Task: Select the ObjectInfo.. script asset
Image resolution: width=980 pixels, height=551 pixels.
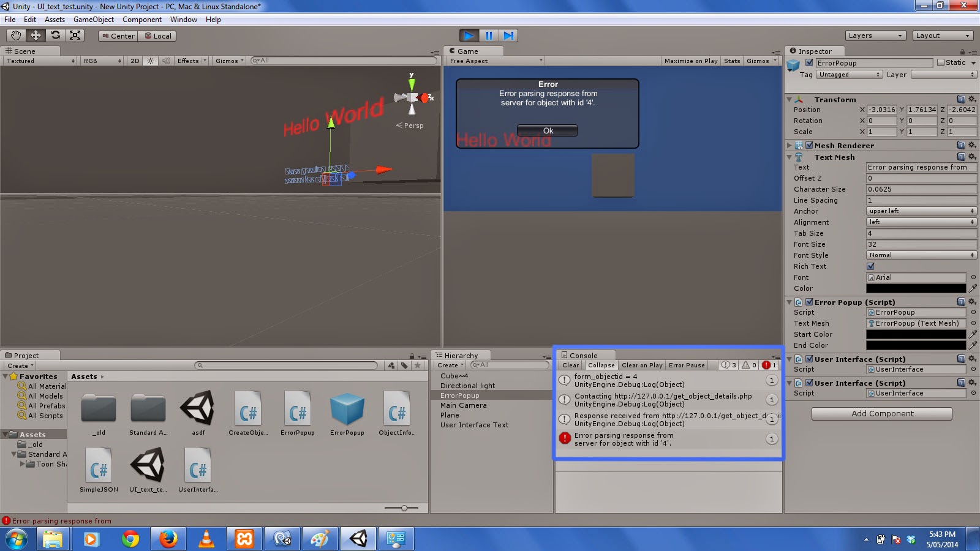Action: (x=397, y=413)
